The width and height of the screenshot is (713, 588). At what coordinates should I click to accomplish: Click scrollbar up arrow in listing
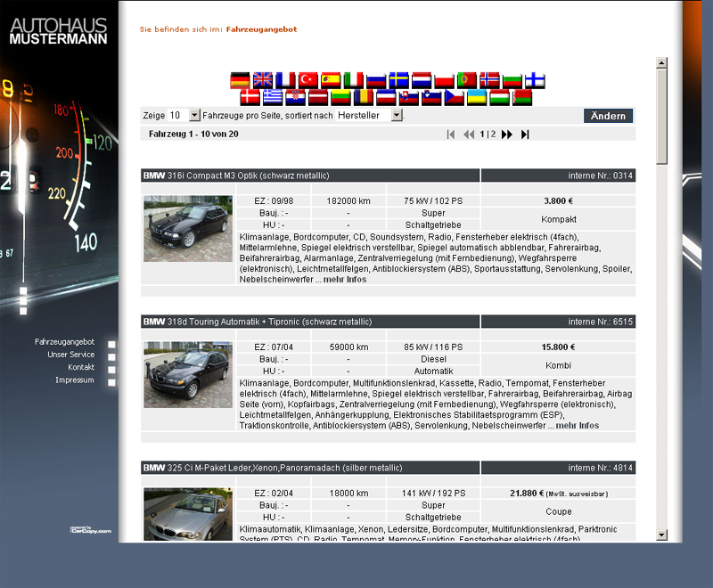662,62
